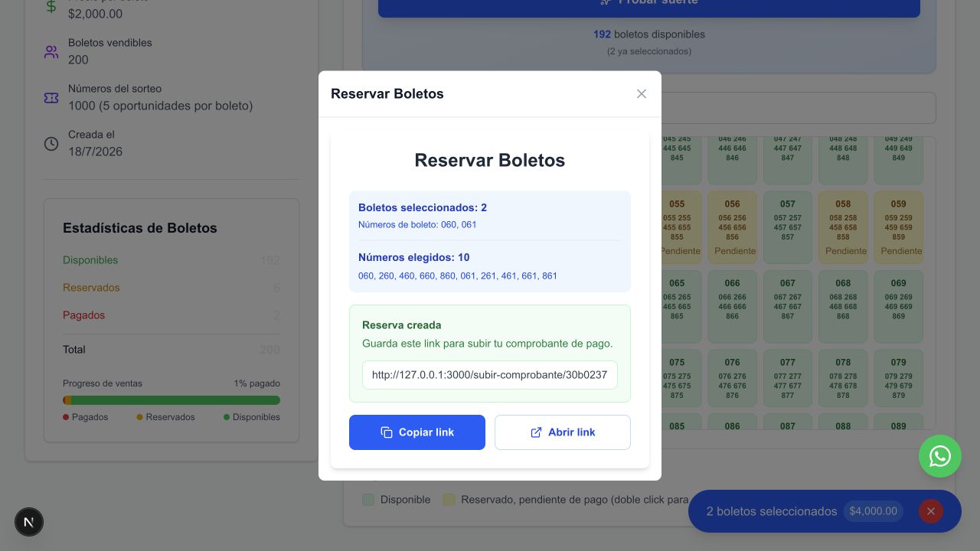Select the subir-comprobante URL field
Image resolution: width=980 pixels, height=551 pixels.
(490, 375)
